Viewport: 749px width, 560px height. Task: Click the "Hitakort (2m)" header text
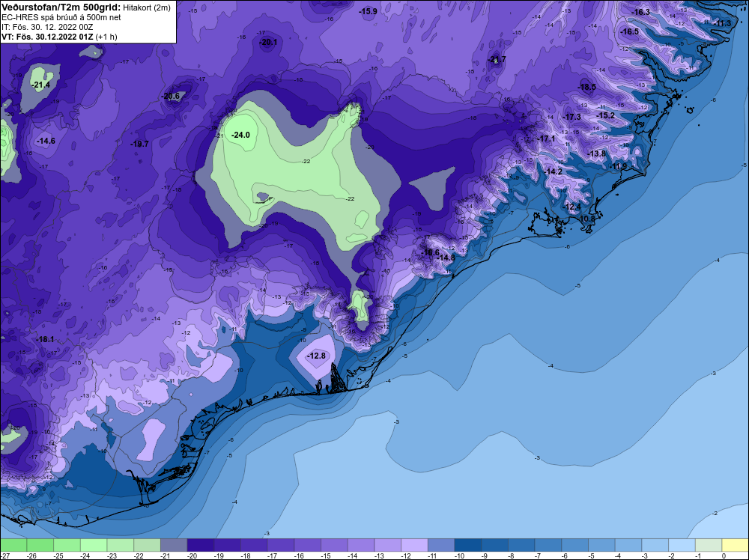pyautogui.click(x=146, y=7)
